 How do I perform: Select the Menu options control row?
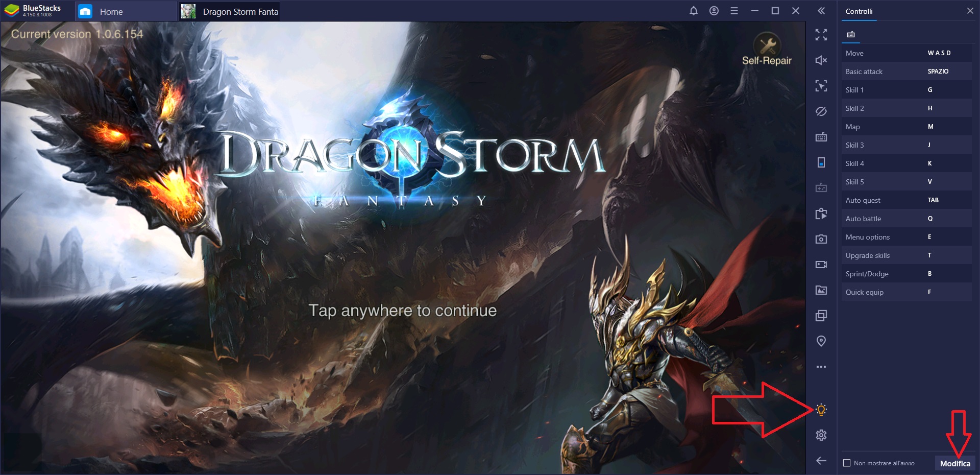(x=906, y=237)
